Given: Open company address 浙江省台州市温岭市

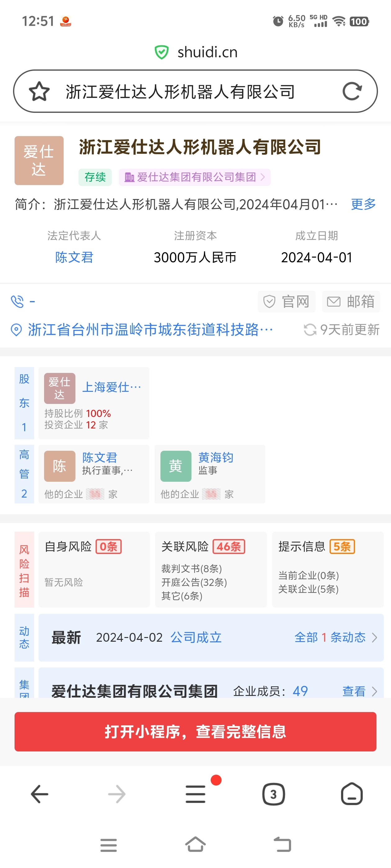Looking at the screenshot, I should point(151,330).
